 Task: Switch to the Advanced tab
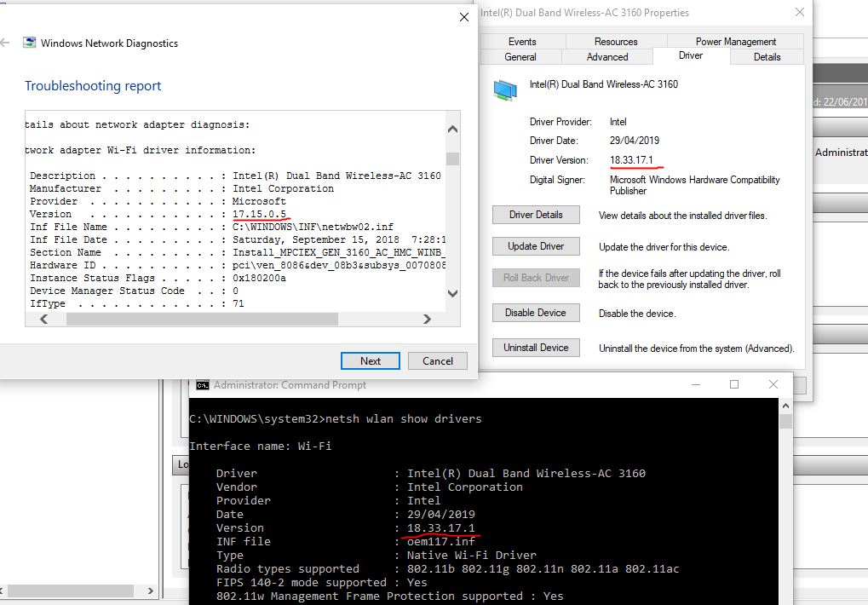click(607, 57)
